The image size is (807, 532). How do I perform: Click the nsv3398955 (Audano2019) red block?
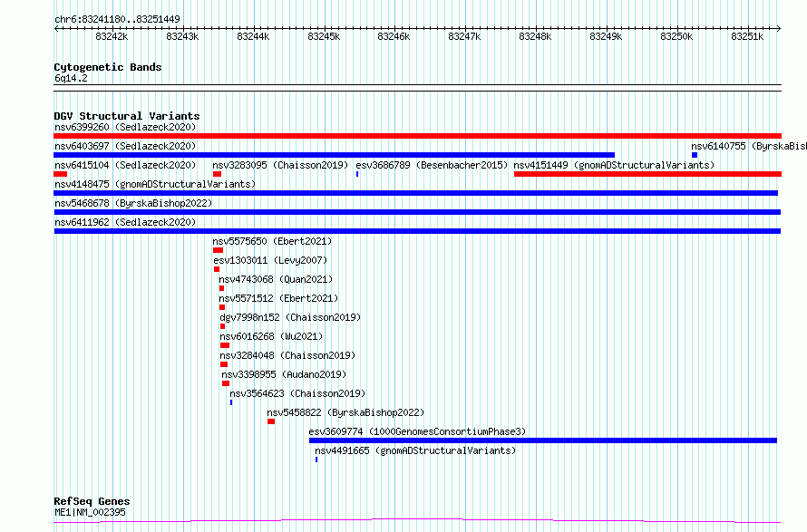point(226,383)
